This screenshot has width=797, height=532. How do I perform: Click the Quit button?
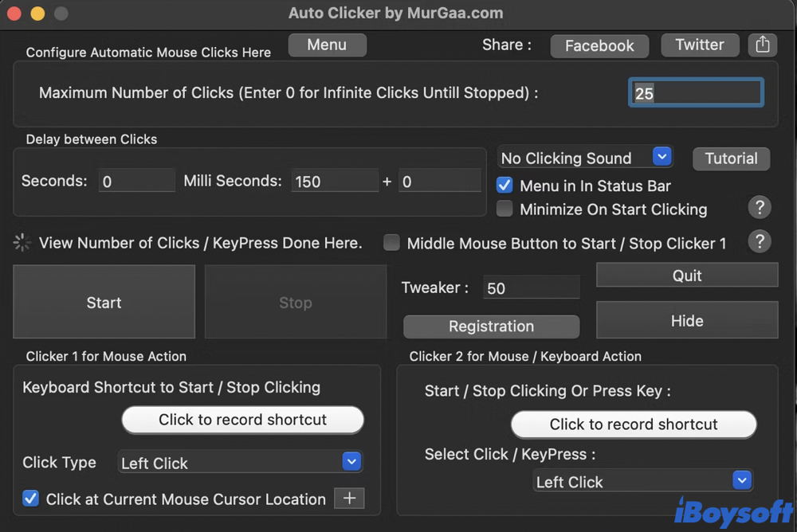686,276
